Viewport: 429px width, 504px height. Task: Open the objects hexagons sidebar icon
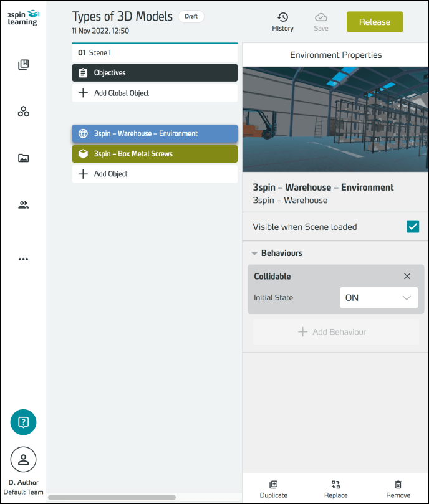point(23,112)
